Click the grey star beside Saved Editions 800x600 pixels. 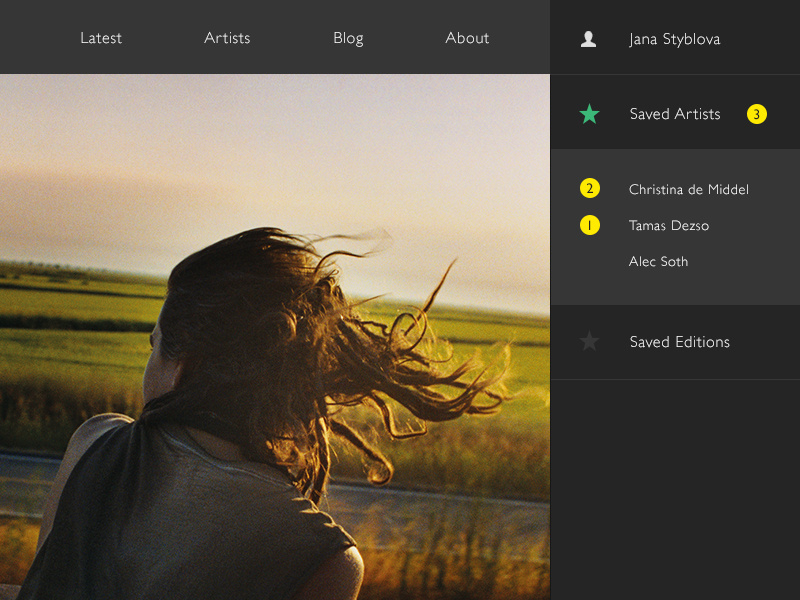pos(589,342)
